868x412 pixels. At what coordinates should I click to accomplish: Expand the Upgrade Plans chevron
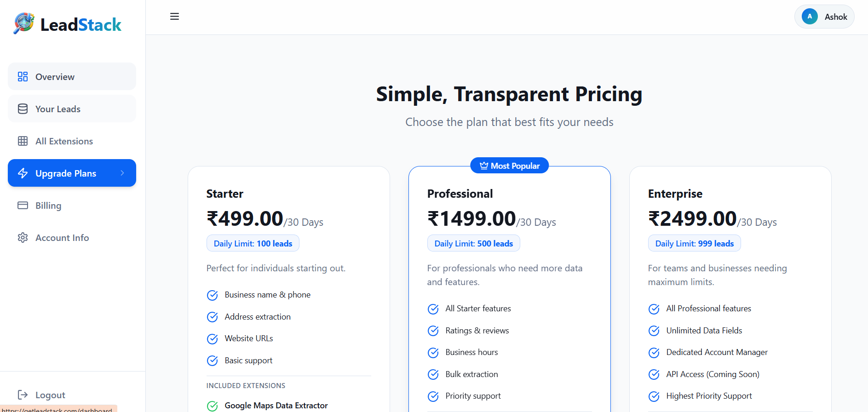122,173
